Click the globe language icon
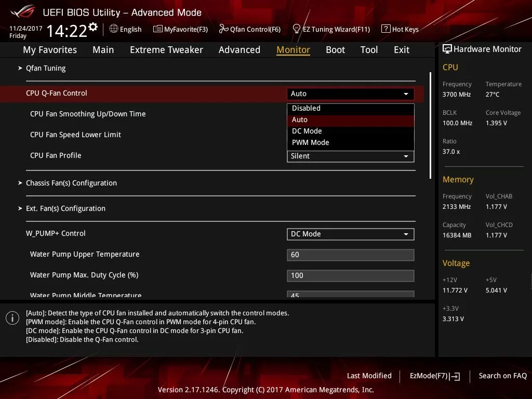Screen dimensions: 532x399 [114, 29]
